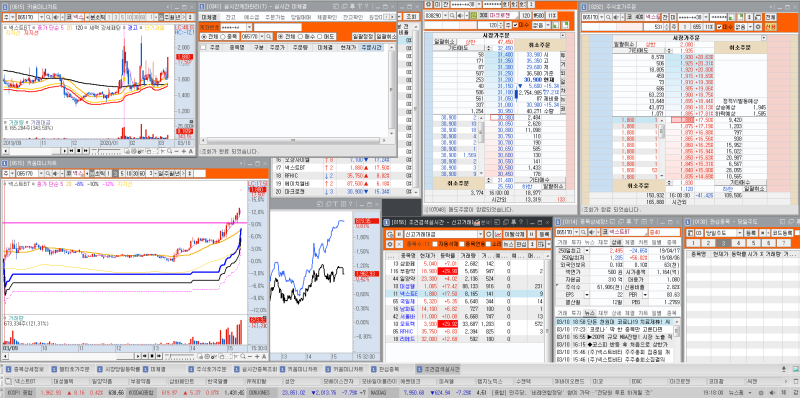
Task: Switch to the 잔고 tab
Action: [x=231, y=17]
